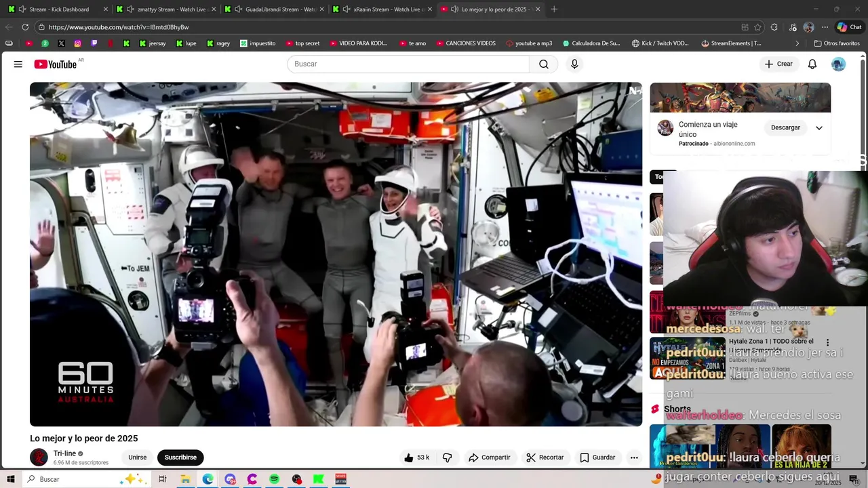
Task: Click Recortar to clip the video
Action: click(545, 457)
